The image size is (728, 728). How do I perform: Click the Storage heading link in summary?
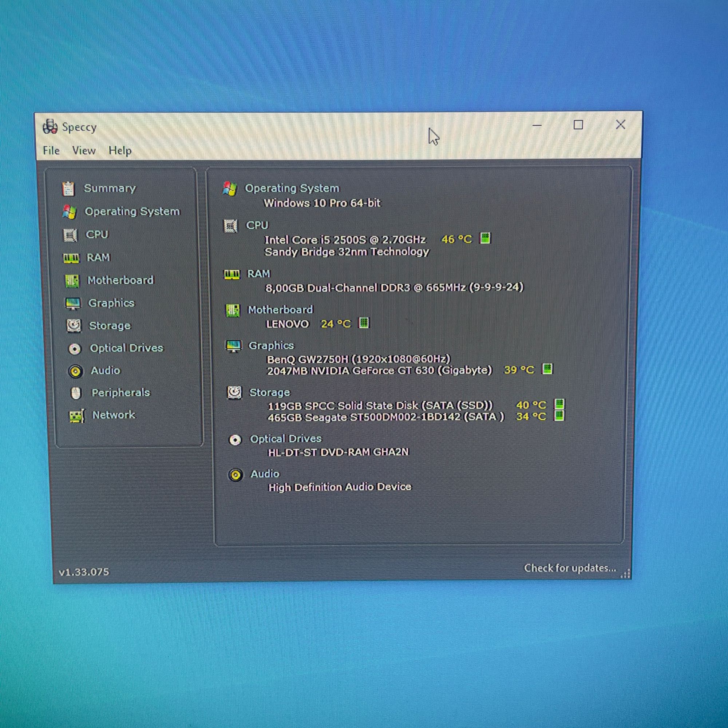[270, 393]
